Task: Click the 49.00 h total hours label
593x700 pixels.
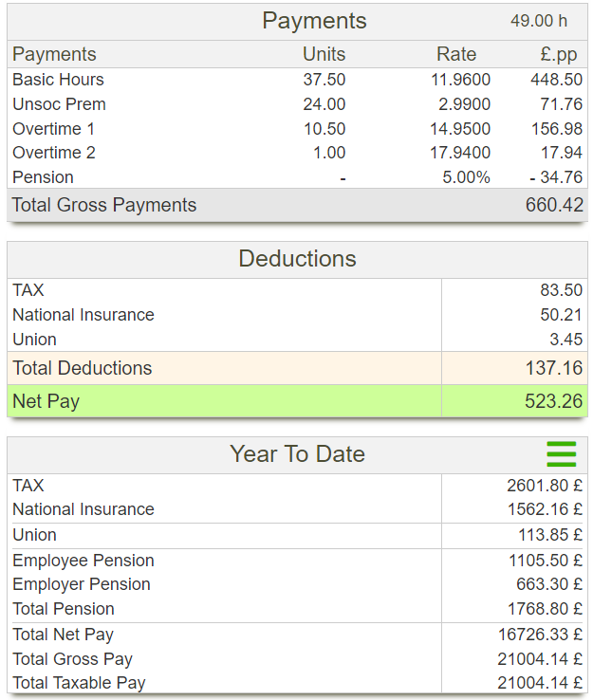Action: 539,21
